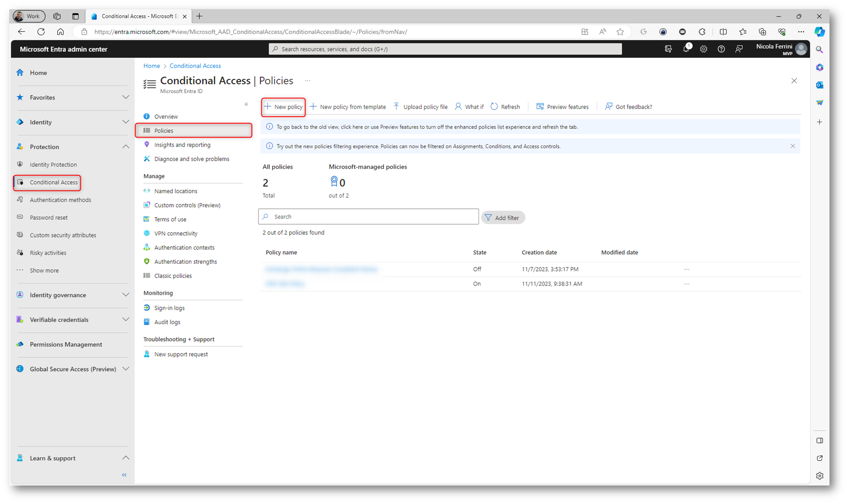Open Insights and reporting

[x=182, y=145]
